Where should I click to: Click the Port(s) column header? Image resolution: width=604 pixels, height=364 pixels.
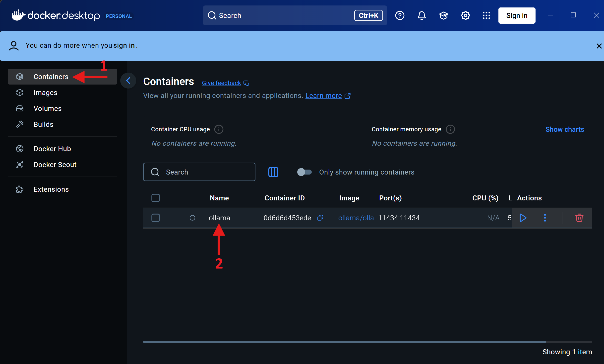pos(390,198)
